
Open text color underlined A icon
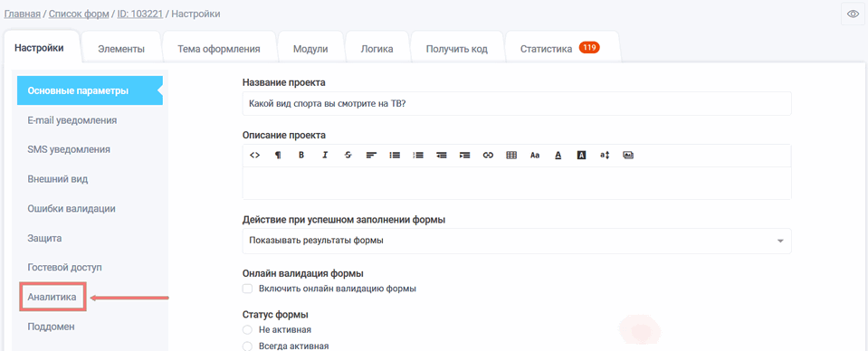(558, 156)
